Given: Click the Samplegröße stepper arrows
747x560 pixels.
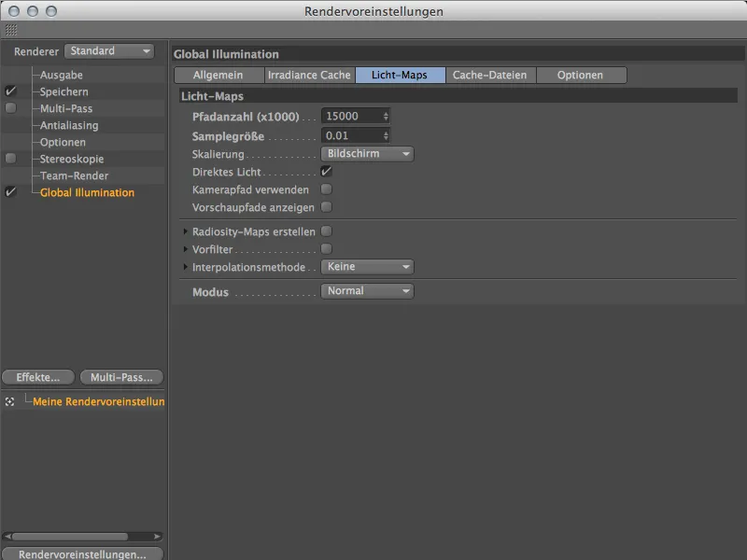Looking at the screenshot, I should 386,135.
